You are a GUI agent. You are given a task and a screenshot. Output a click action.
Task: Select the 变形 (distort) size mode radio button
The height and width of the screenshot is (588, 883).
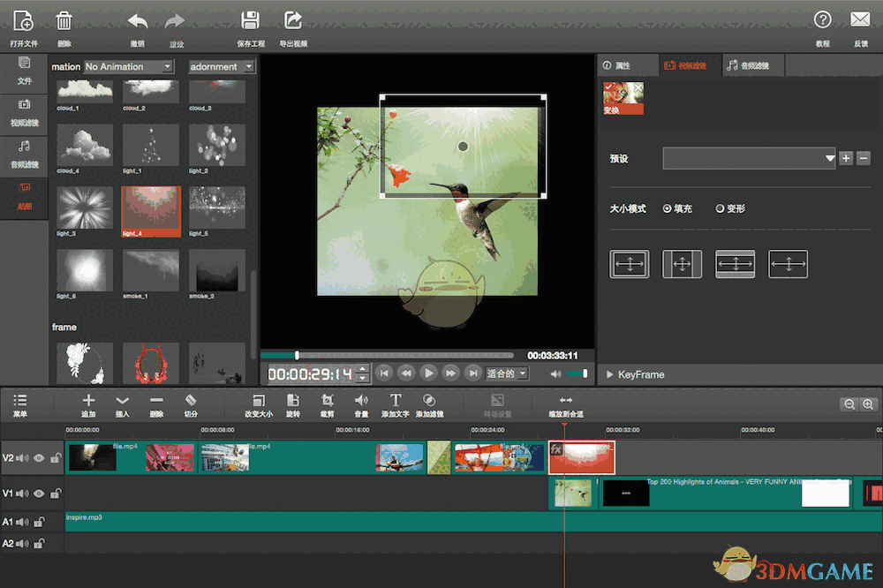point(720,209)
